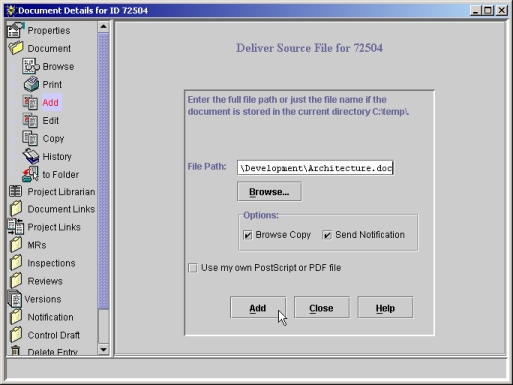
Task: Select the Notification tree entry
Action: 50,317
